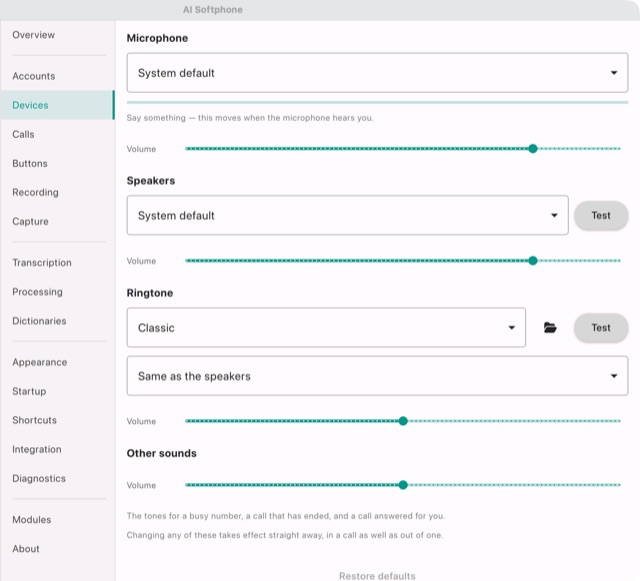Open the About section
The height and width of the screenshot is (581, 640).
pyautogui.click(x=58, y=549)
